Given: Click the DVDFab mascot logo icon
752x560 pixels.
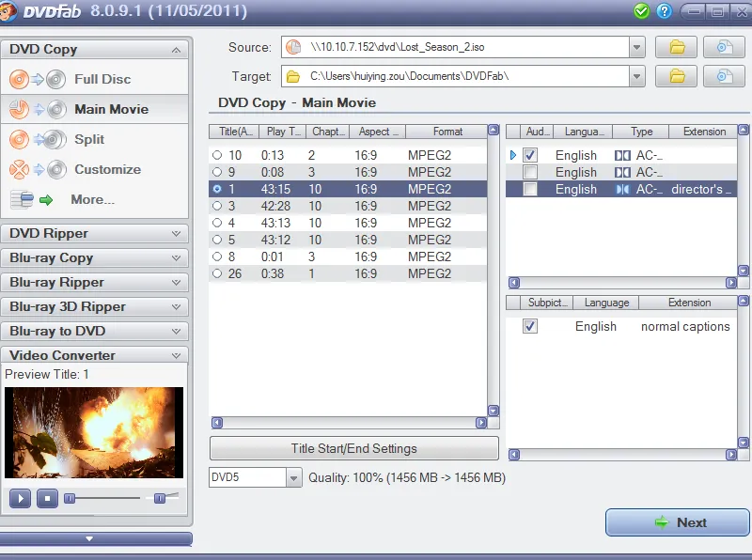Looking at the screenshot, I should point(8,11).
